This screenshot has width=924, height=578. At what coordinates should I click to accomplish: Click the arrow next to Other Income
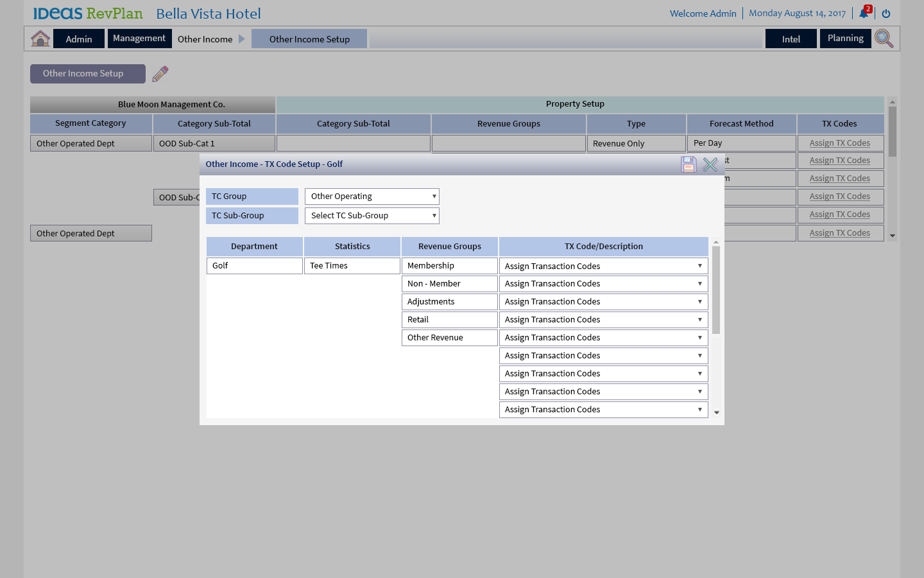tap(242, 39)
